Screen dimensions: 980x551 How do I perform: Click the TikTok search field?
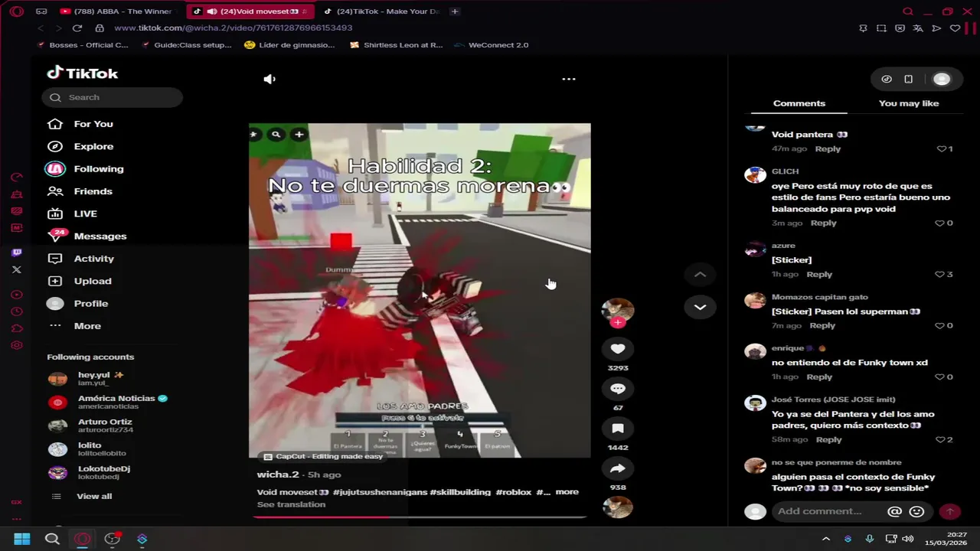[x=113, y=97]
